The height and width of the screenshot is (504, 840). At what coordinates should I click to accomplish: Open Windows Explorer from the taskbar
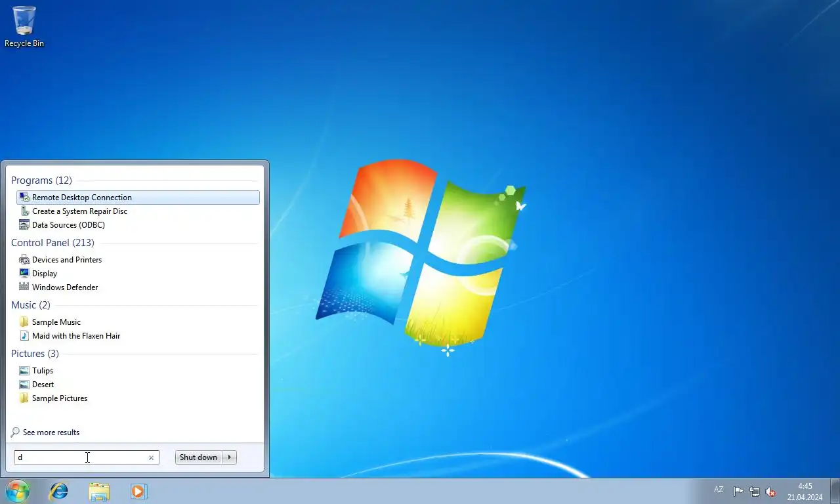click(x=99, y=492)
